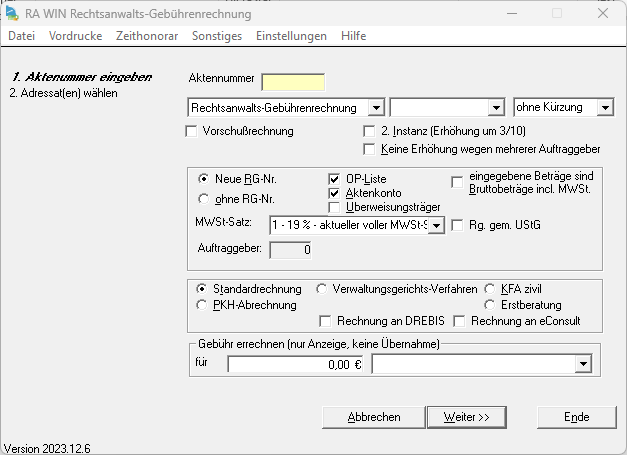
Task: Open the ohne Kürzung dropdown
Action: (x=605, y=108)
